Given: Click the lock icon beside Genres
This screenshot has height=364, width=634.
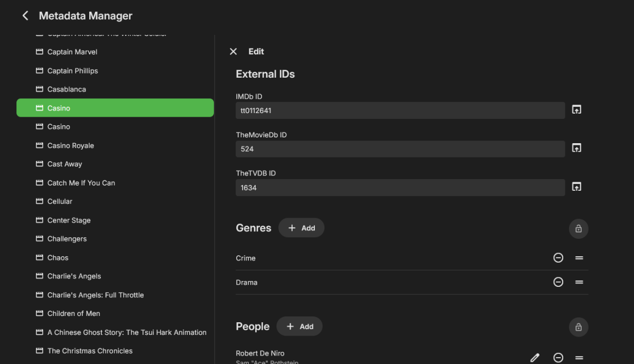Looking at the screenshot, I should 578,229.
